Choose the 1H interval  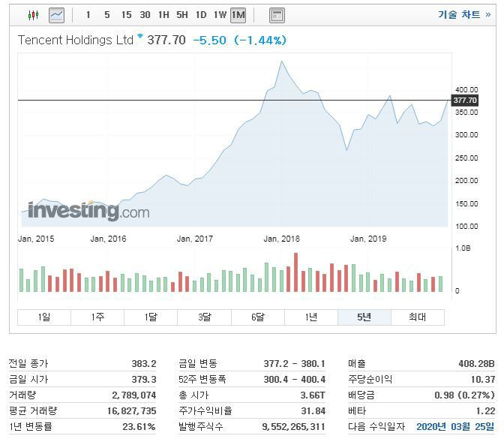click(x=163, y=15)
